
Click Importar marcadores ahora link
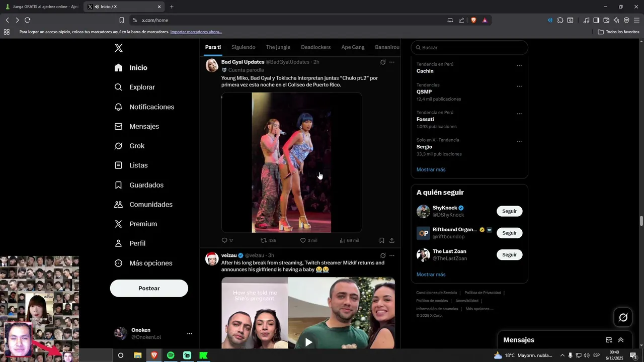196,32
